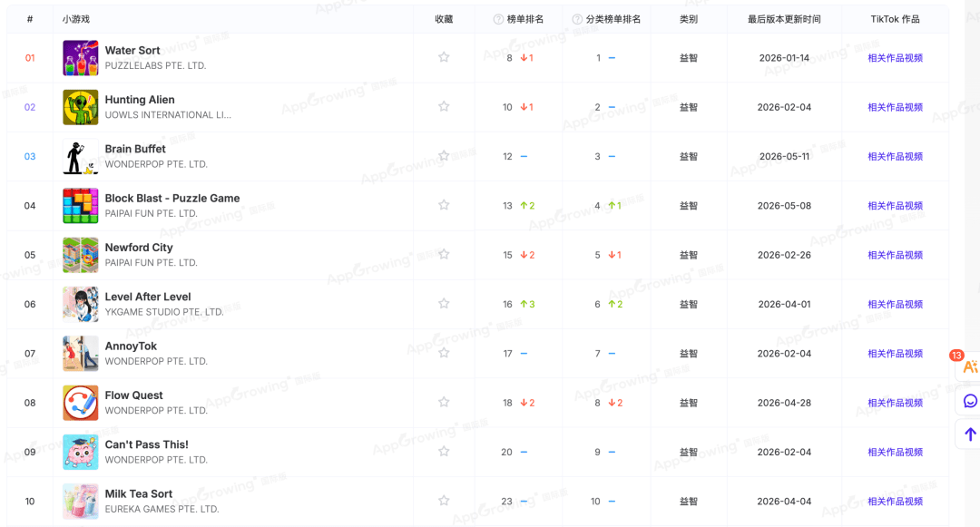Open the Brain Buffet stick-figure icon

[x=81, y=156]
